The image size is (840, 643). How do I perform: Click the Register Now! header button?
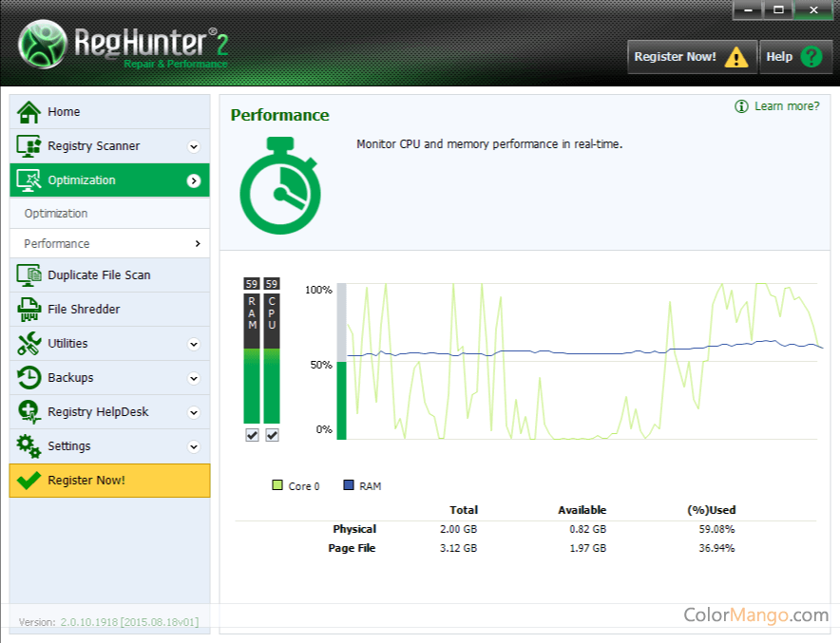click(692, 57)
